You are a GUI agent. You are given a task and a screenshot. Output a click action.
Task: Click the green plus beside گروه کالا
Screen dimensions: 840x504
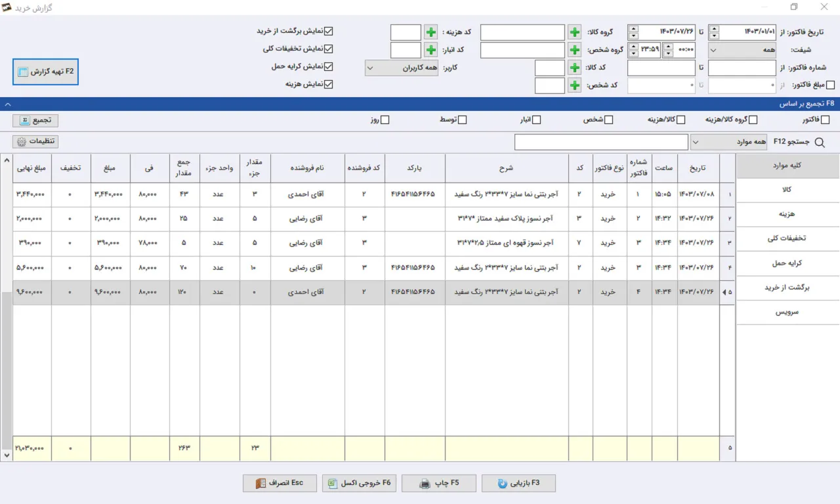(574, 32)
